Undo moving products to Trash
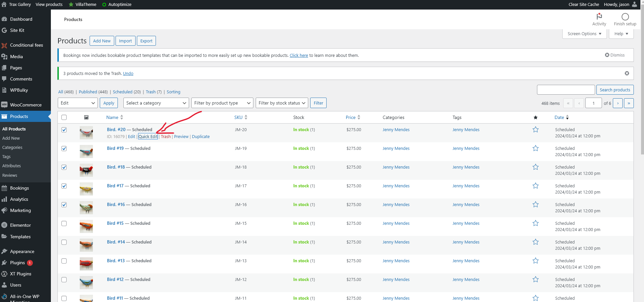 point(128,73)
